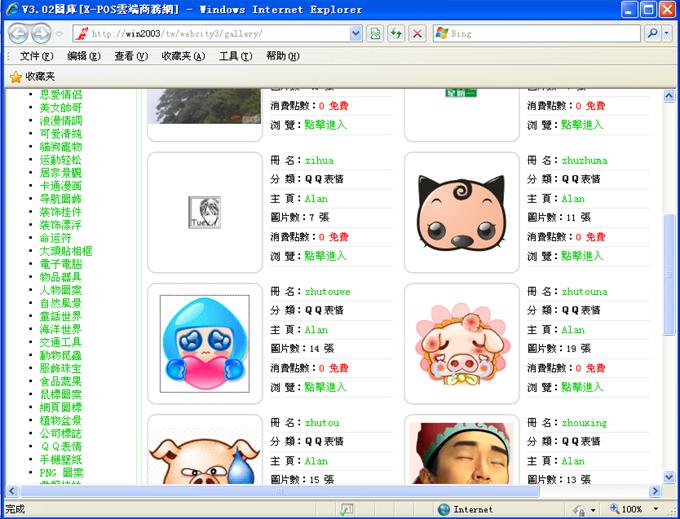Click the compatibility view icon

pyautogui.click(x=375, y=33)
